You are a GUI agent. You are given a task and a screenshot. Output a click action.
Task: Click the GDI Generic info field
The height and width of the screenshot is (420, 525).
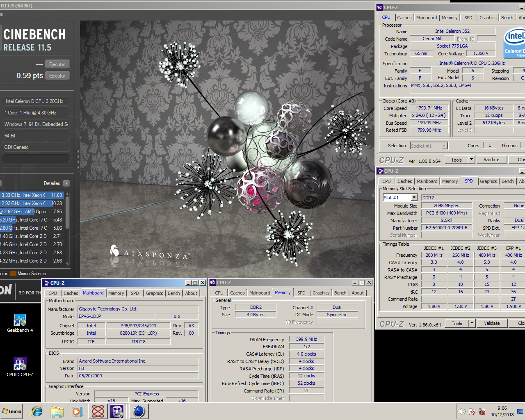point(36,147)
